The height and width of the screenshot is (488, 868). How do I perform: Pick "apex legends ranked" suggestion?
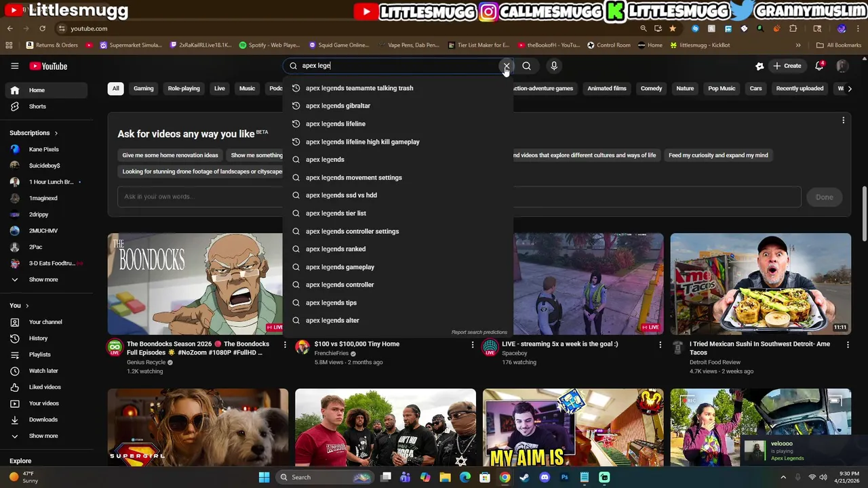[397, 249]
